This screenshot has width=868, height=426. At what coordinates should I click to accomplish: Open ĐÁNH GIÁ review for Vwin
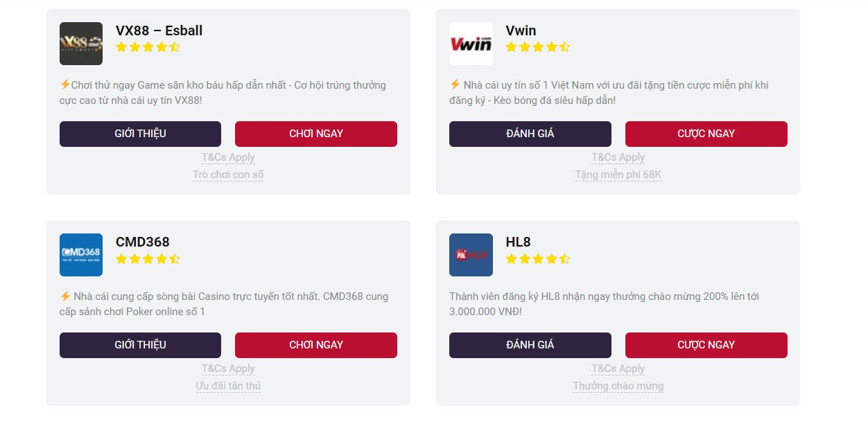530,134
